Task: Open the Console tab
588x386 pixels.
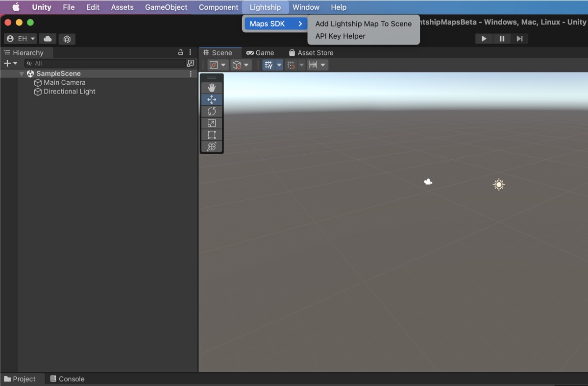Action: pyautogui.click(x=68, y=379)
